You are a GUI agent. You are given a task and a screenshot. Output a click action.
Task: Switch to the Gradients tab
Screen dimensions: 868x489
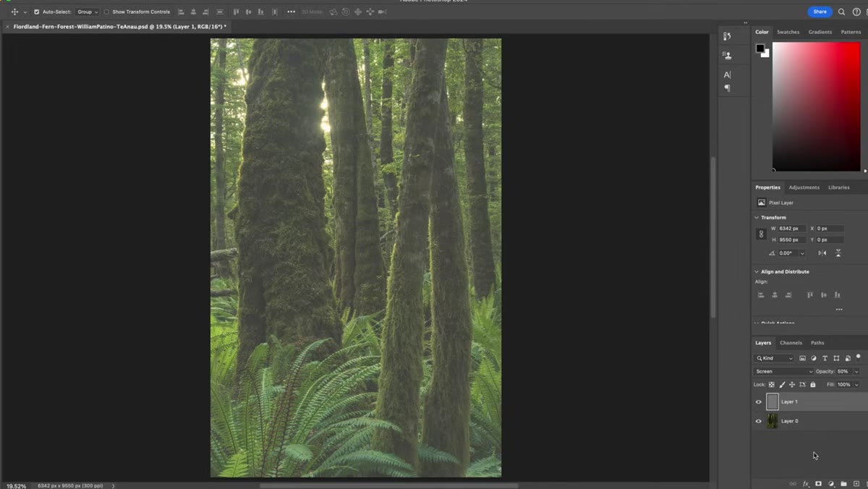(x=820, y=32)
